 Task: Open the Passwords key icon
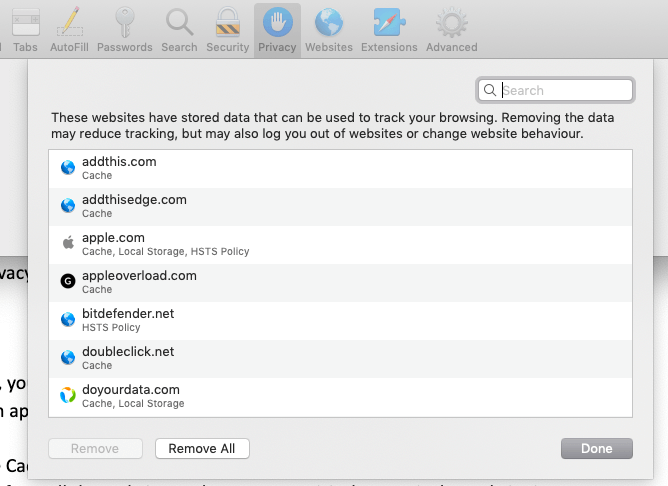pos(125,22)
